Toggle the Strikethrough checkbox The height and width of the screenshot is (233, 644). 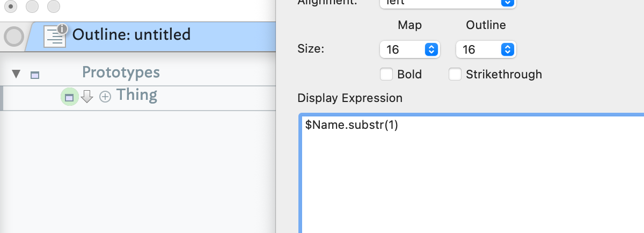455,74
